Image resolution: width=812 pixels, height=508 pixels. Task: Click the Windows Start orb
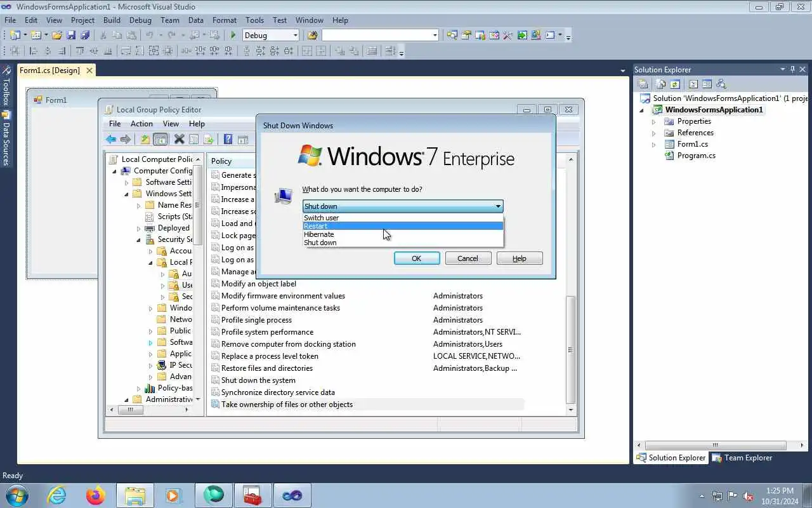point(16,495)
